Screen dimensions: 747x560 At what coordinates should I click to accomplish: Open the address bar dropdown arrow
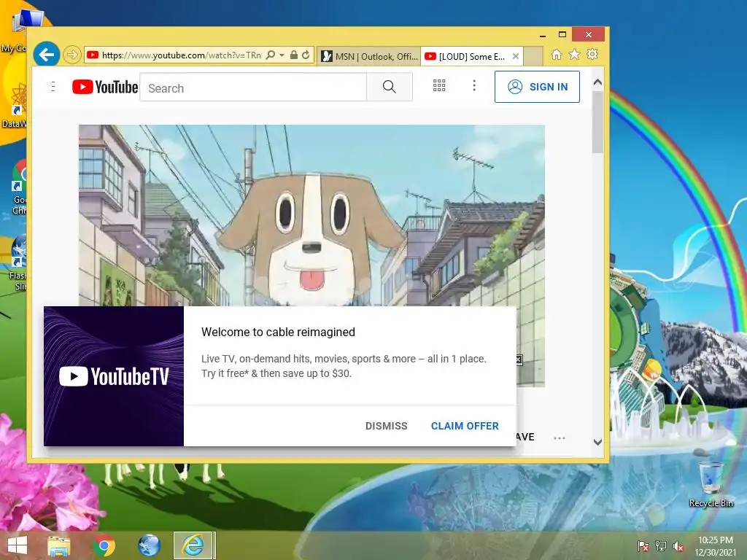[282, 55]
